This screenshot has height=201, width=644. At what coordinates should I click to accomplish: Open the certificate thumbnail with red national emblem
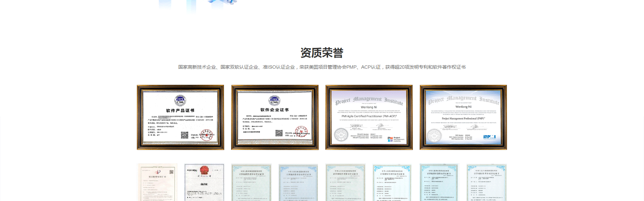tap(204, 183)
